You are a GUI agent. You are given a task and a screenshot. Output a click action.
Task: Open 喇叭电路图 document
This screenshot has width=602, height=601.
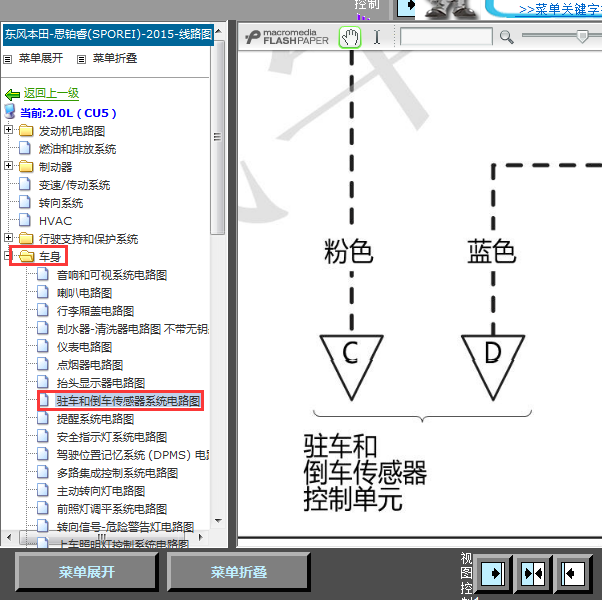pyautogui.click(x=84, y=293)
